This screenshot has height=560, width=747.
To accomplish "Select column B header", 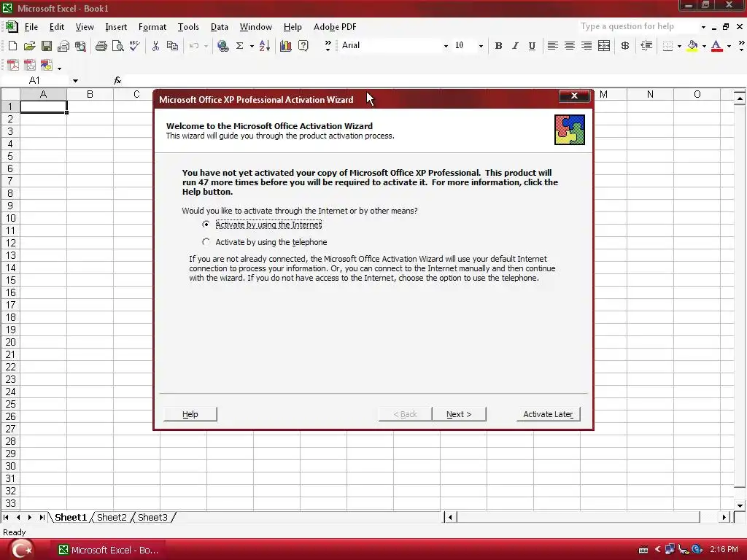I will coord(90,94).
